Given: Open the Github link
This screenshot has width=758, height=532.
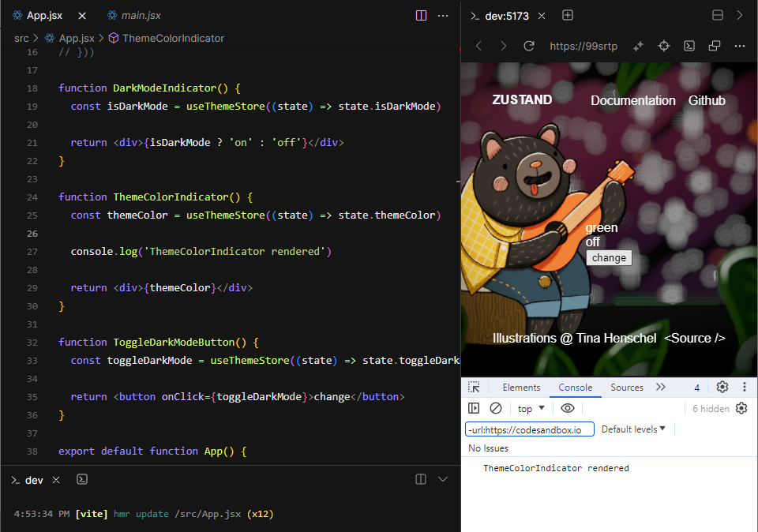Looking at the screenshot, I should [x=707, y=100].
